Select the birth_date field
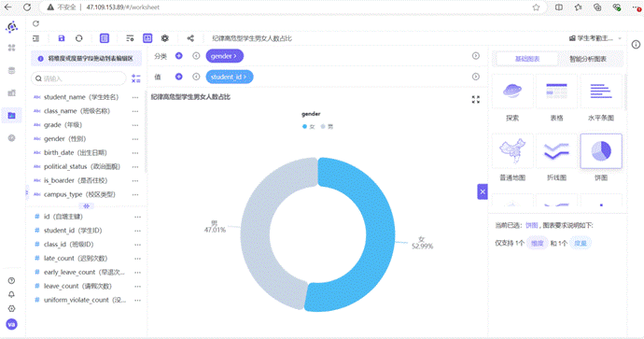 click(76, 152)
